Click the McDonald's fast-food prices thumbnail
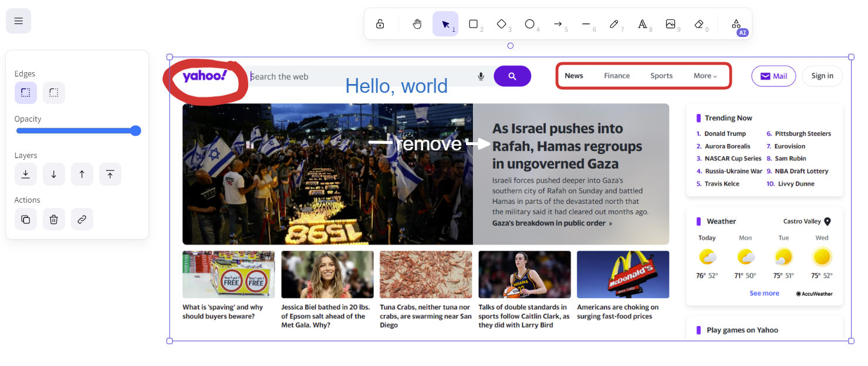This screenshot has width=868, height=366. click(x=623, y=274)
